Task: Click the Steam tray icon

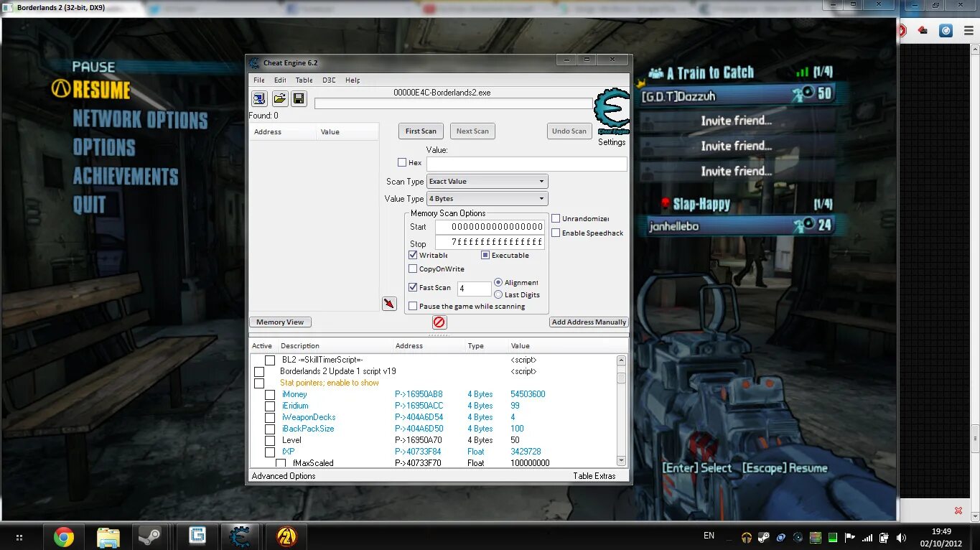Action: click(x=764, y=537)
